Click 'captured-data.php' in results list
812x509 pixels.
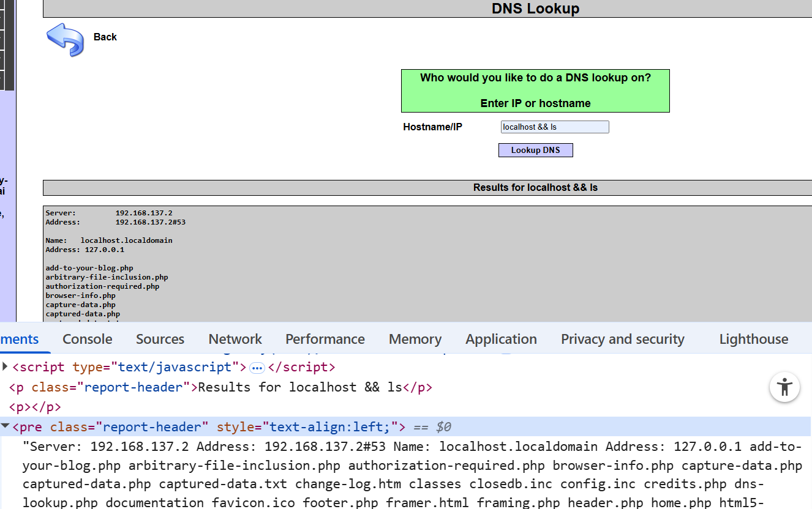pos(83,314)
